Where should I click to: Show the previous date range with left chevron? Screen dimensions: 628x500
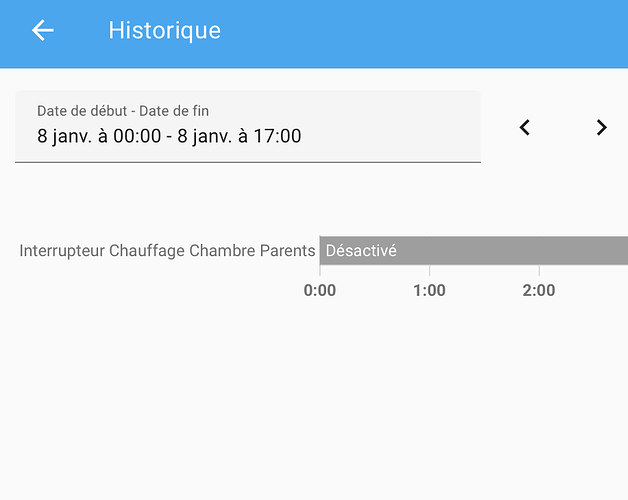pos(525,127)
